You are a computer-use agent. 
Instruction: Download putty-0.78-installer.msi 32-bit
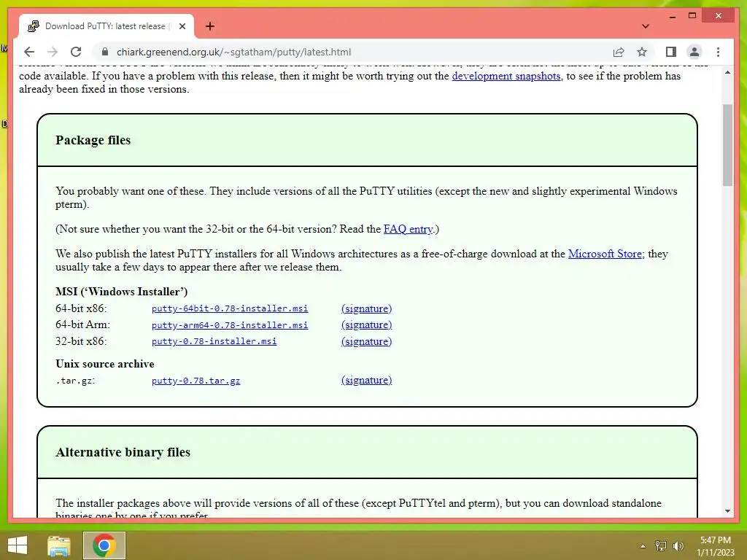214,341
